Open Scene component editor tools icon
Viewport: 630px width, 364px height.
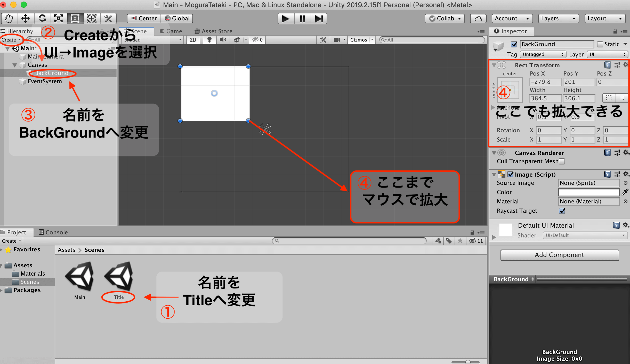323,40
